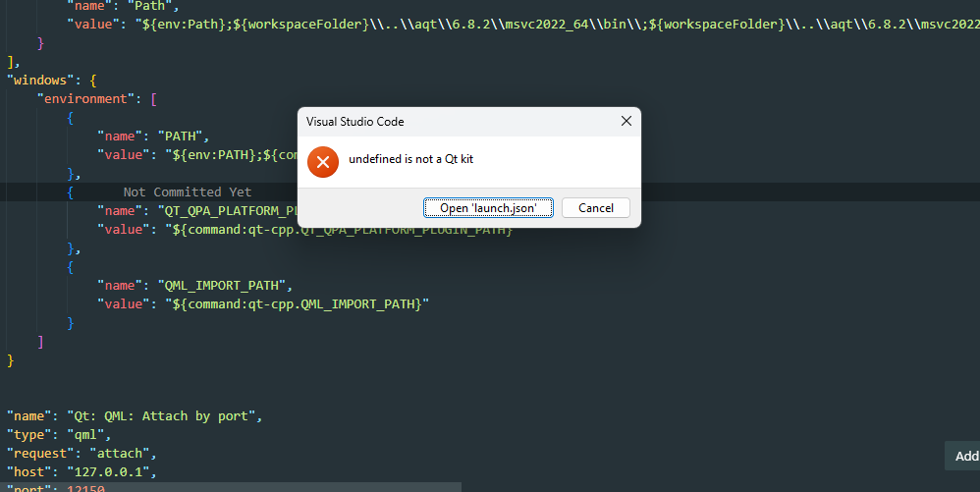Click the "${env:PATH};${co…" value under windows
This screenshot has height=492, width=980.
point(231,155)
